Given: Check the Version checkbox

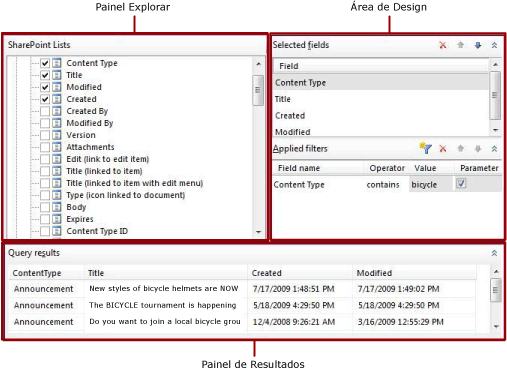Looking at the screenshot, I should (x=45, y=135).
